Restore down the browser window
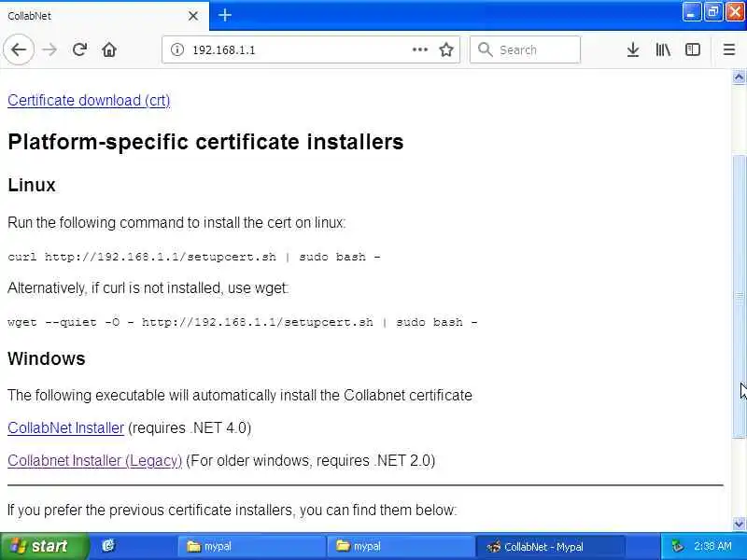 click(712, 12)
